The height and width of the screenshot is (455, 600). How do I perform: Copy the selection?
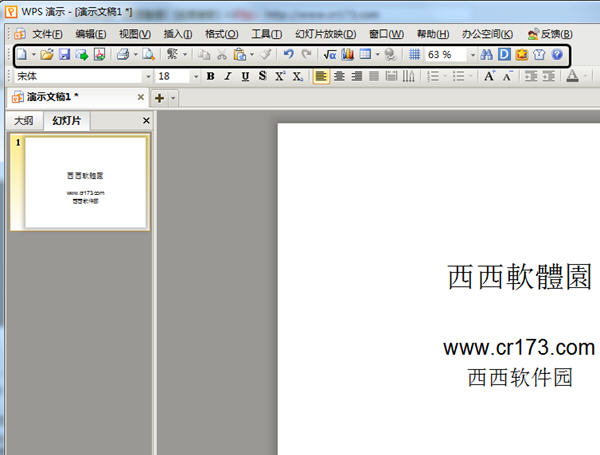204,55
